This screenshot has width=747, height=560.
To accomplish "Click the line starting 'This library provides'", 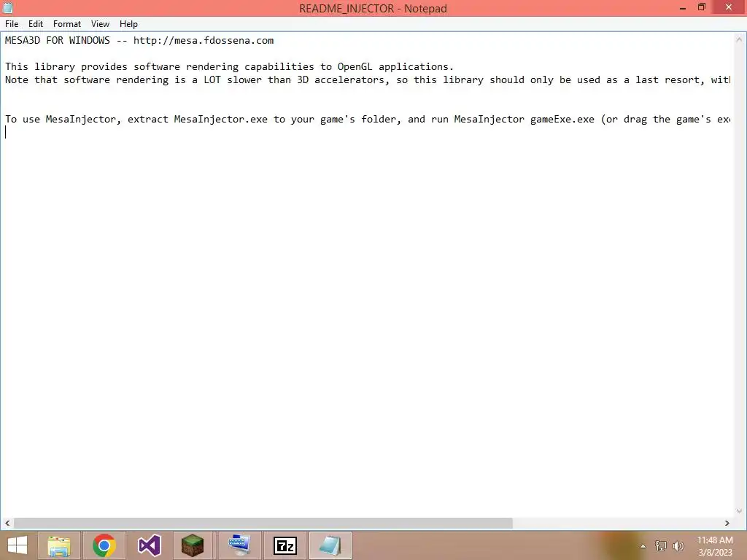I will [x=229, y=66].
